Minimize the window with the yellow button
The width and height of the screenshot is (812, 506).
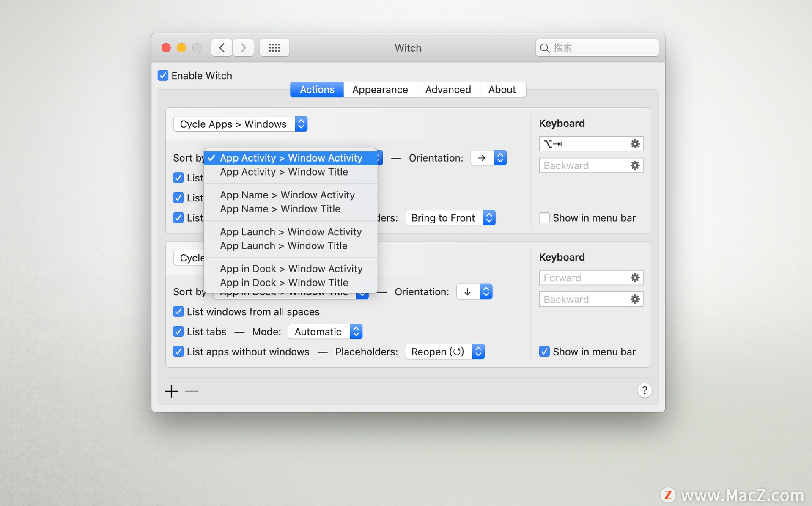(x=181, y=48)
